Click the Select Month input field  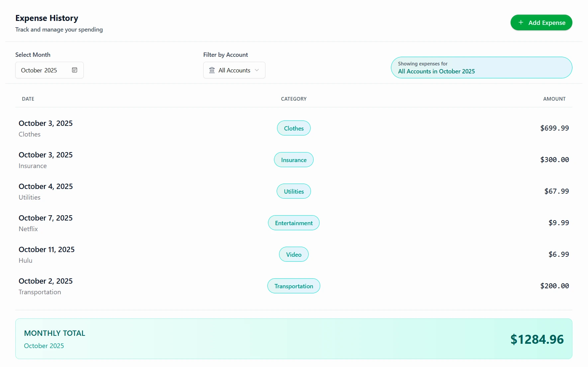43,70
